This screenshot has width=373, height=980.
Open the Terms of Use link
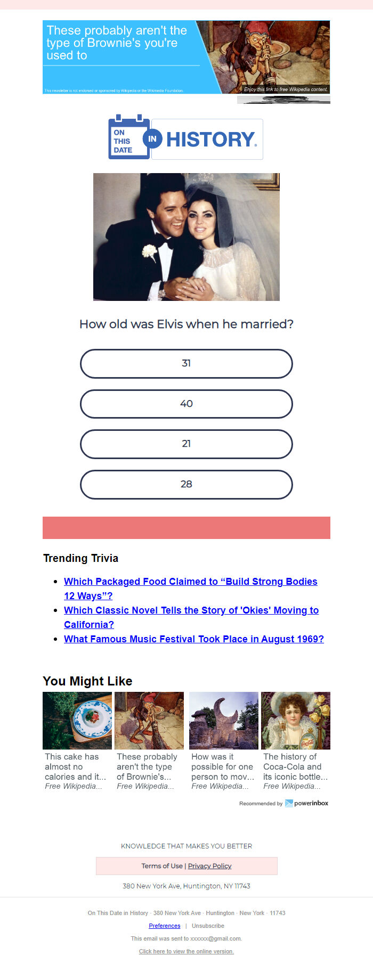click(162, 866)
